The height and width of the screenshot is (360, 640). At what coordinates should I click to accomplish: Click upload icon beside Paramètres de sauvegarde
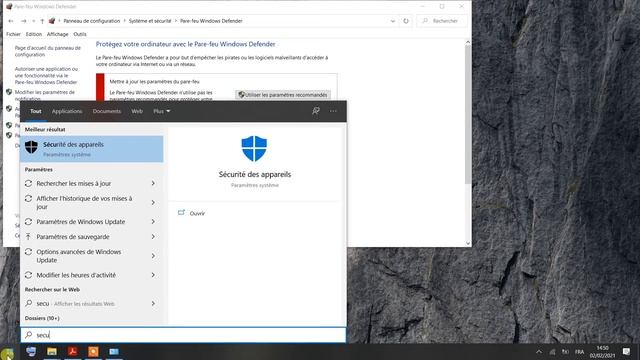[x=28, y=237]
